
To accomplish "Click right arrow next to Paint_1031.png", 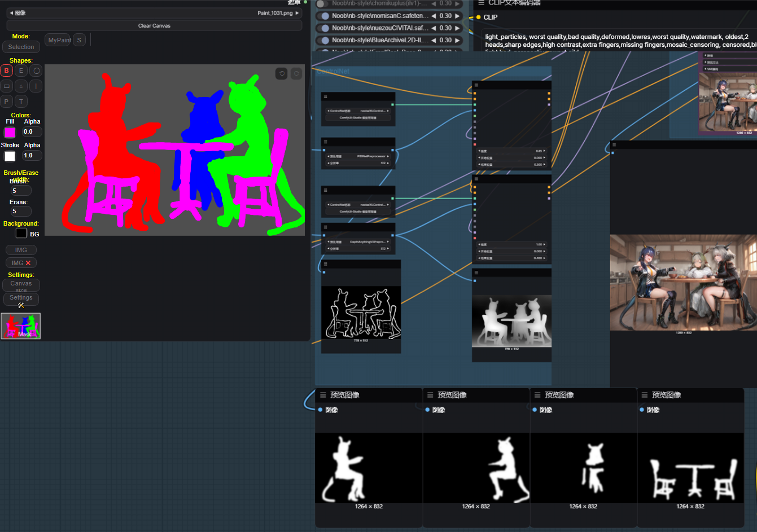I will point(297,13).
